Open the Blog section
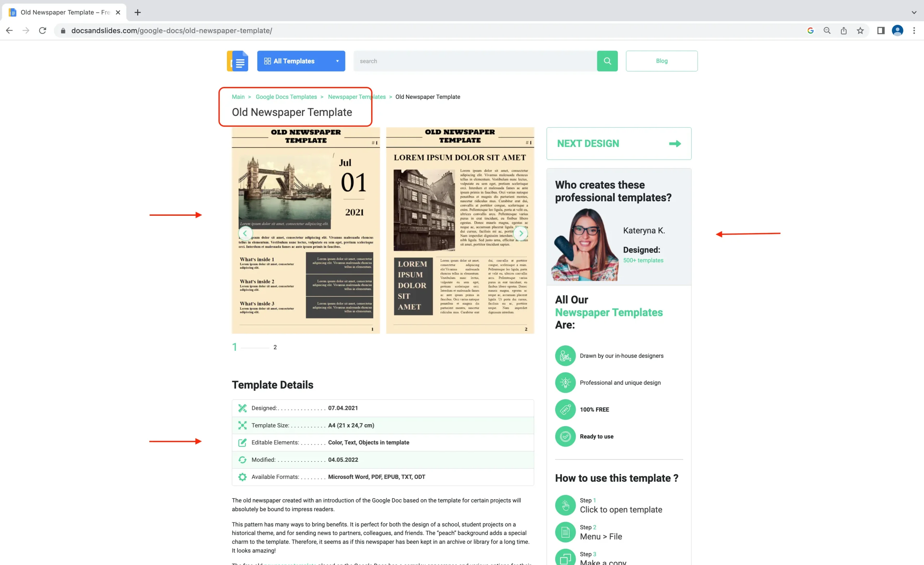Screen dimensions: 924x565 pos(662,61)
